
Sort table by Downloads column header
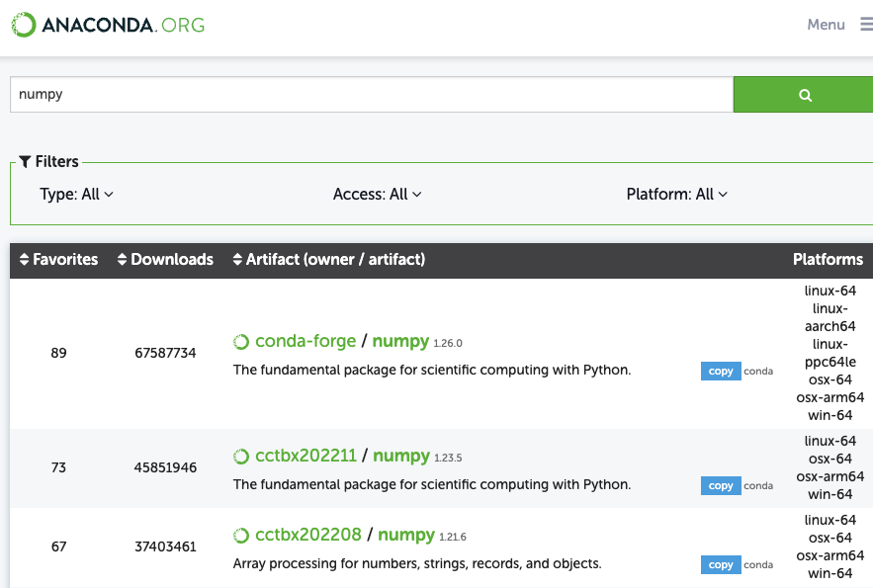pyautogui.click(x=165, y=259)
